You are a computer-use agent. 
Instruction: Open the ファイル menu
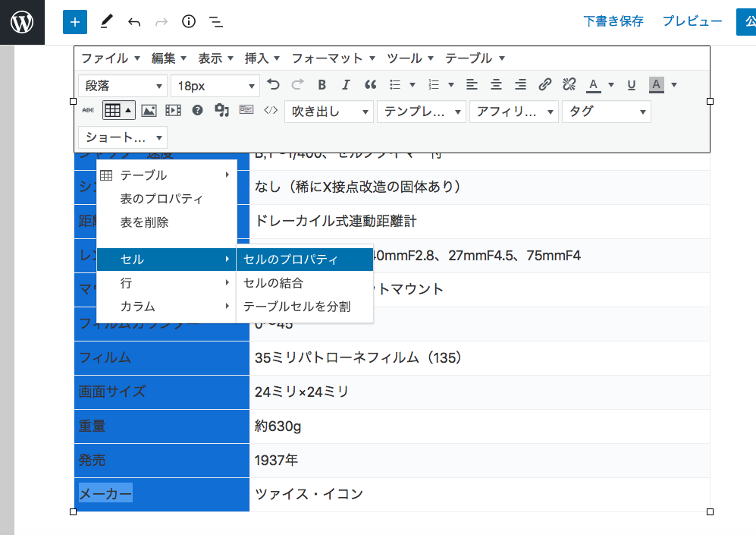point(111,58)
